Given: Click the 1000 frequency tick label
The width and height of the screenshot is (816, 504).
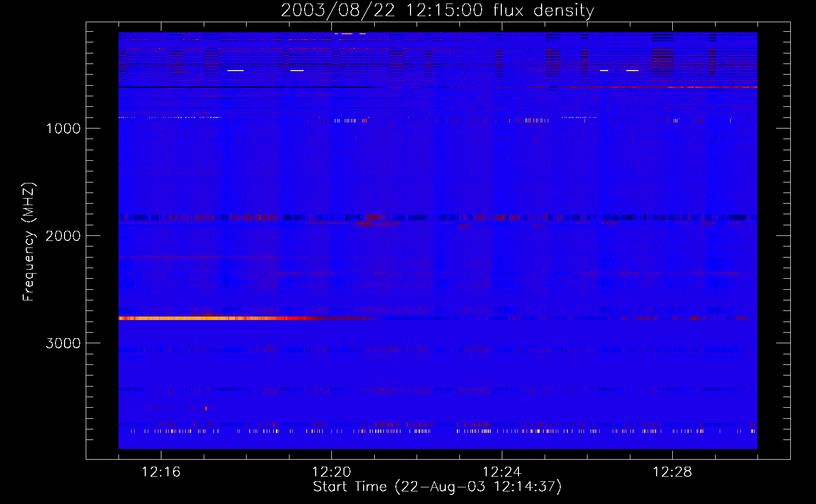Looking at the screenshot, I should [x=63, y=129].
